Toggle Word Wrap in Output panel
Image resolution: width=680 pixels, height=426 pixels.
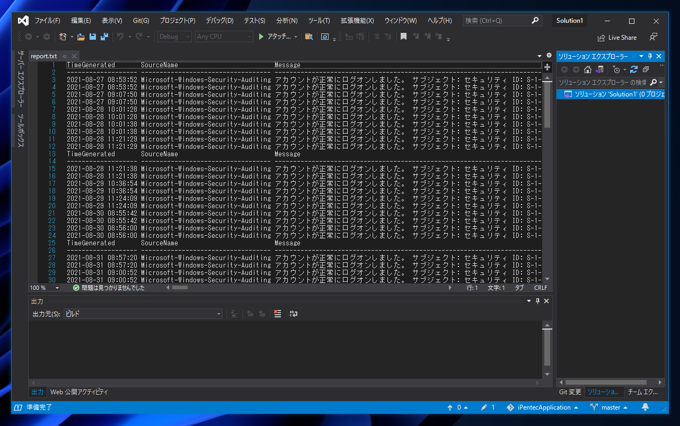[x=294, y=314]
